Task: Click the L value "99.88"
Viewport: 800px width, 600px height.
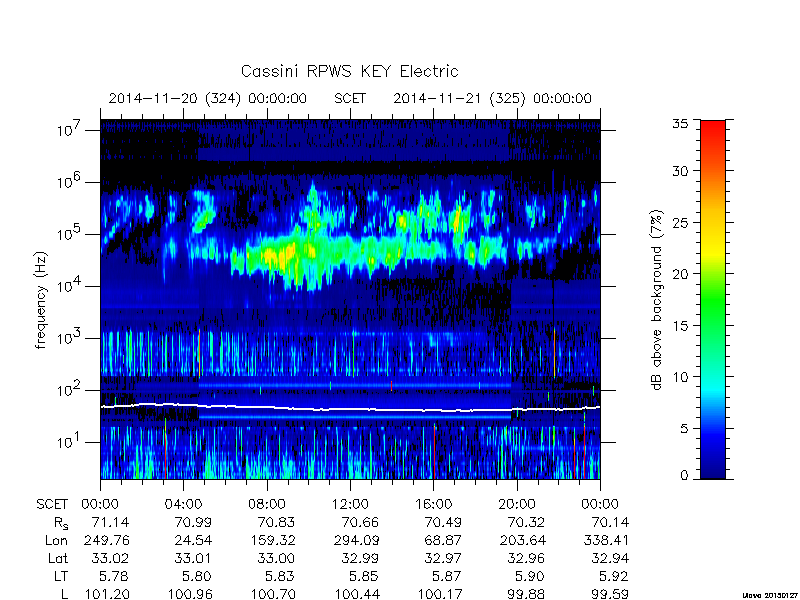Action: (x=526, y=594)
